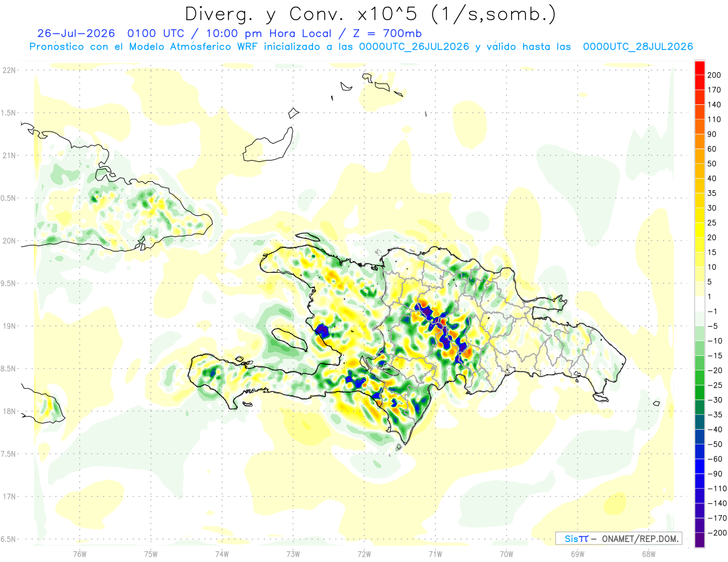Click the 8.5N latitude label
Viewport: 728px width, 562px height.
tap(8, 369)
